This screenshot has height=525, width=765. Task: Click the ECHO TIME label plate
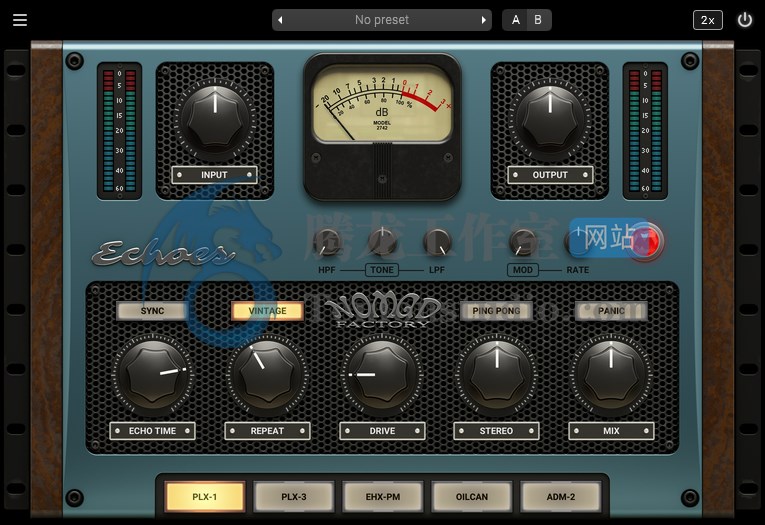pos(152,431)
